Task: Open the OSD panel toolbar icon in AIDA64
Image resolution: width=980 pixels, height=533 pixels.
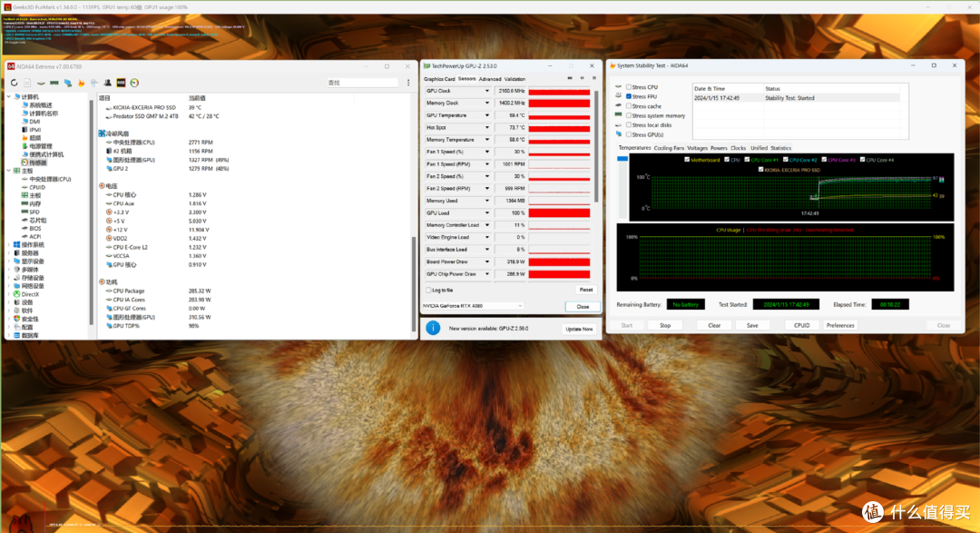Action: click(x=121, y=83)
